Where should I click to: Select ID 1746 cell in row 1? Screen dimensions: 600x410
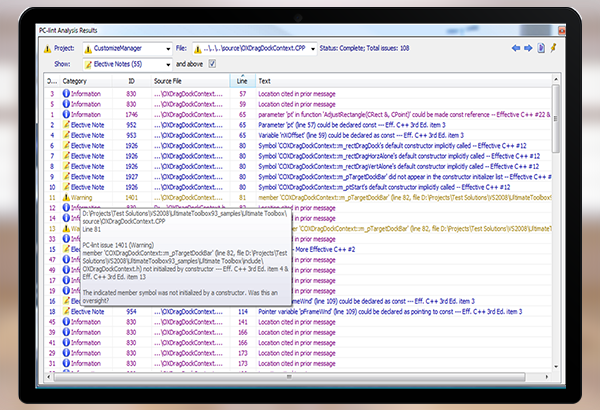[131, 114]
